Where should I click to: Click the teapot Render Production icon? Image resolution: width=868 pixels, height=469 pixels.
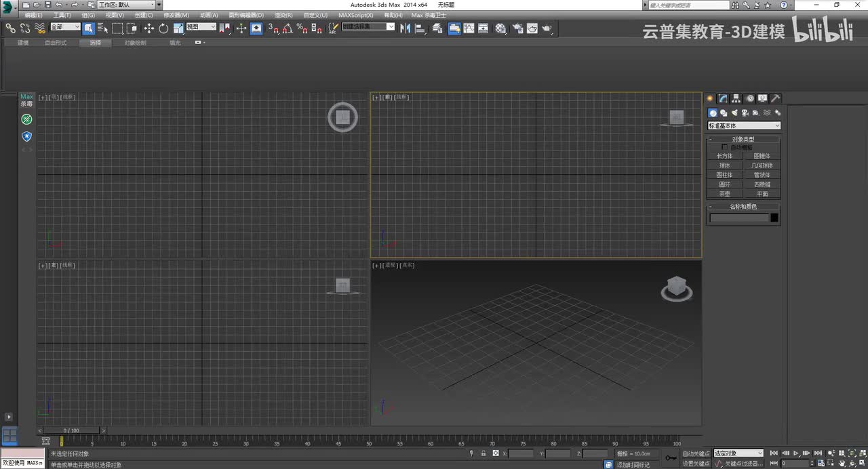[547, 28]
